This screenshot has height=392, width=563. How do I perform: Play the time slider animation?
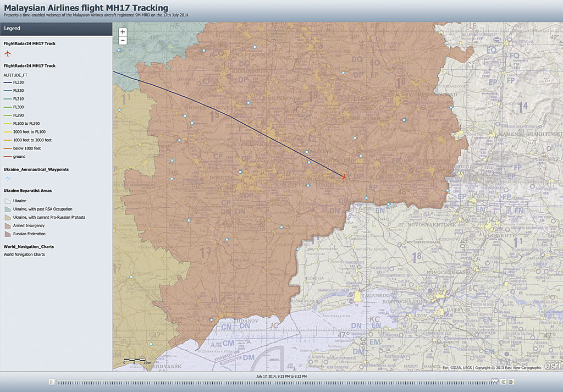click(x=51, y=382)
